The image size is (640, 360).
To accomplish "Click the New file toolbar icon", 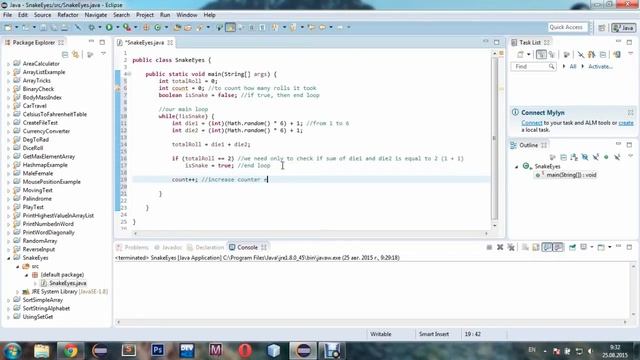I will 8,27.
